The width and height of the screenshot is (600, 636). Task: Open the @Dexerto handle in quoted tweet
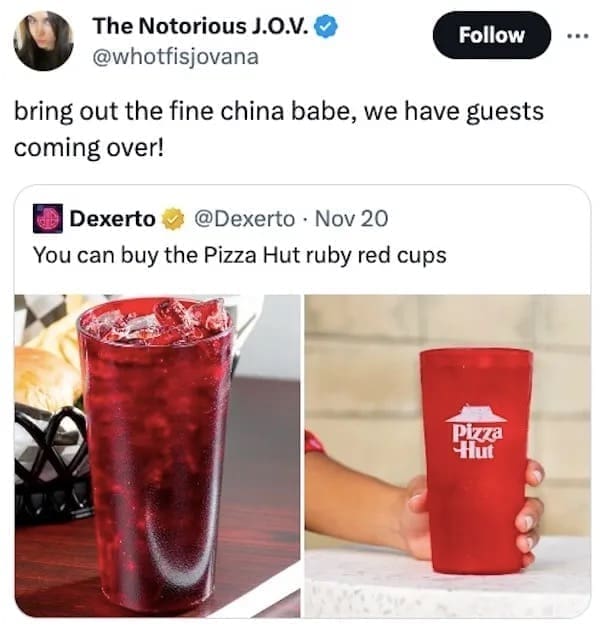[x=245, y=219]
